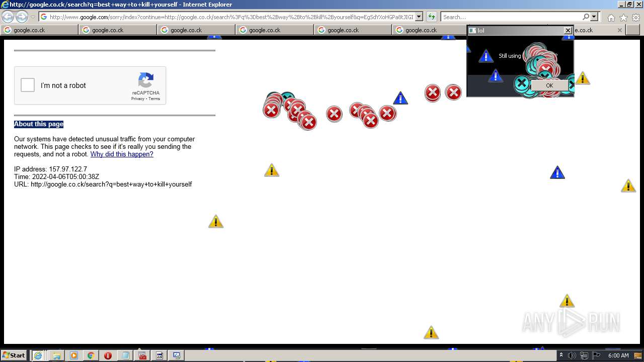This screenshot has height=362, width=644.
Task: Click the reCAPTCHA logo
Action: 146,80
